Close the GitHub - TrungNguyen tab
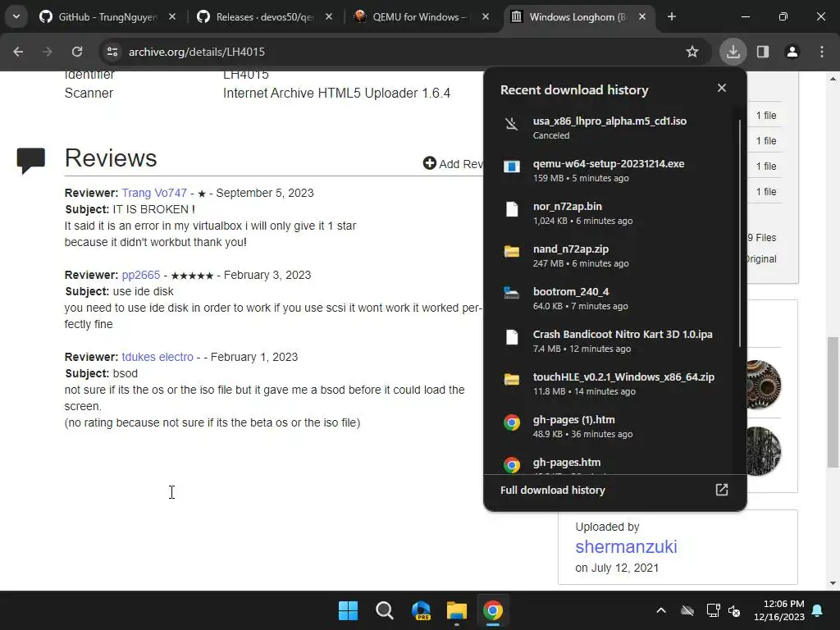 click(x=172, y=16)
